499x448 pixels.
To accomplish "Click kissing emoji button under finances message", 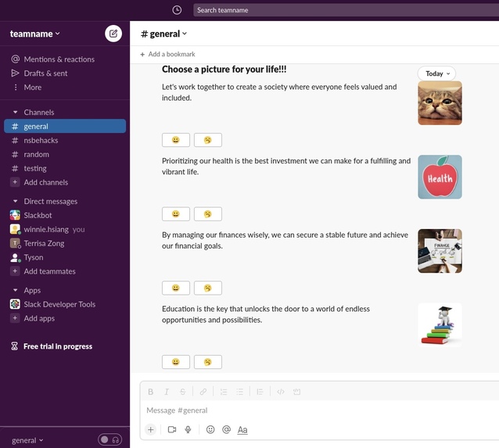I will (x=208, y=288).
